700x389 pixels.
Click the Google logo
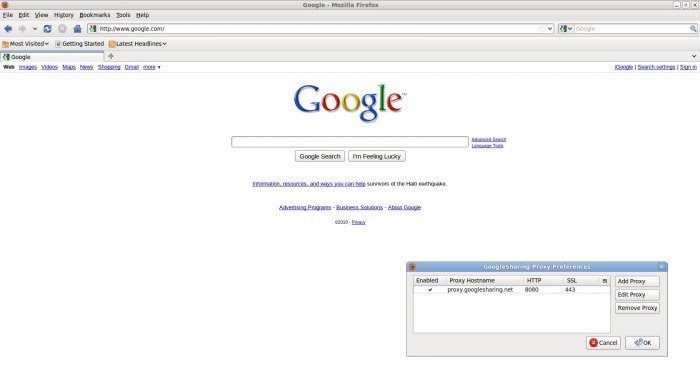(x=350, y=103)
